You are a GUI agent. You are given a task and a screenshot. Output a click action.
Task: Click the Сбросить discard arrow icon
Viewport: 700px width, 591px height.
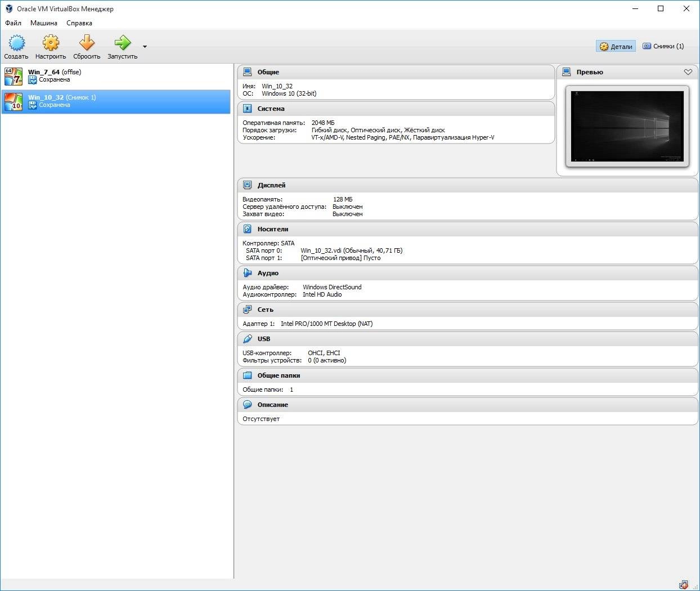(x=87, y=43)
